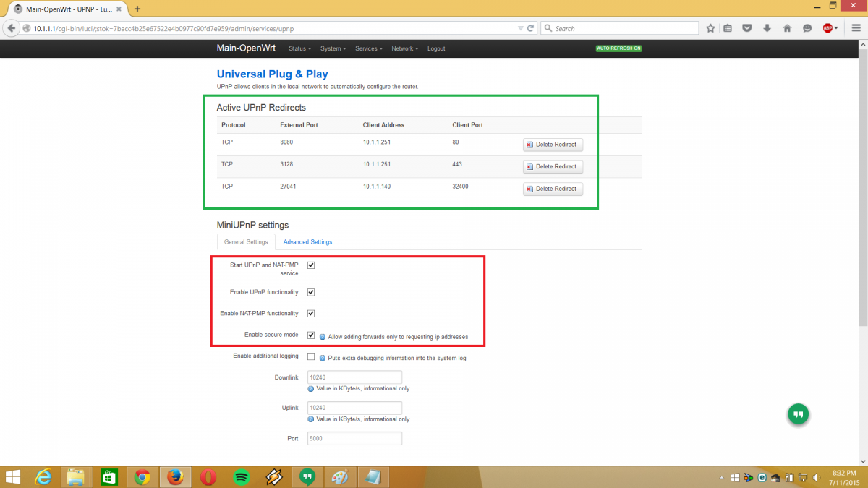Toggle Enable secure mode checkbox
The width and height of the screenshot is (868, 488).
(x=311, y=335)
